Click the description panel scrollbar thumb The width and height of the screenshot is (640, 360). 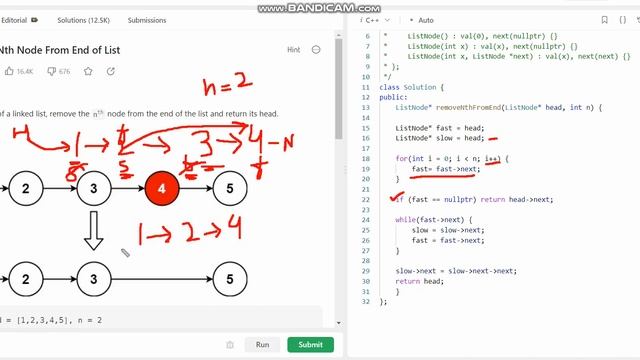point(339,89)
